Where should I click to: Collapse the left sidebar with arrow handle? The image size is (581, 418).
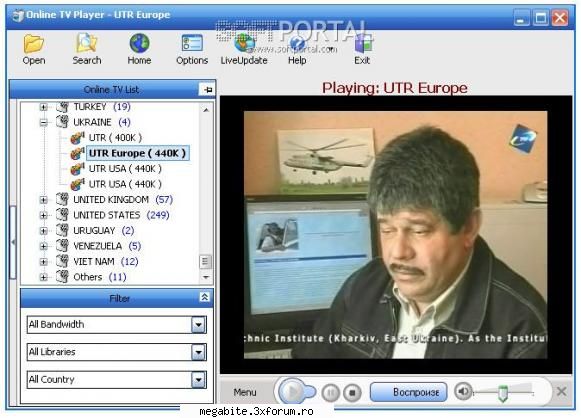click(13, 242)
